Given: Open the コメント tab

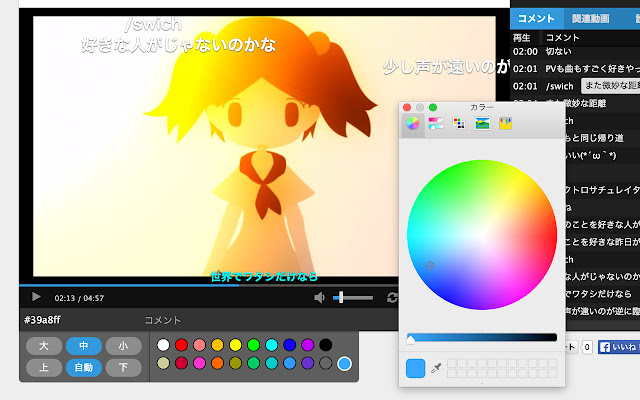Looking at the screenshot, I should (x=536, y=19).
